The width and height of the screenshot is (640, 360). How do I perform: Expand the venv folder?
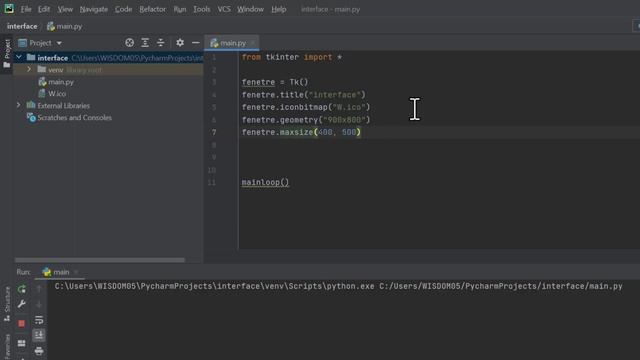coord(29,70)
